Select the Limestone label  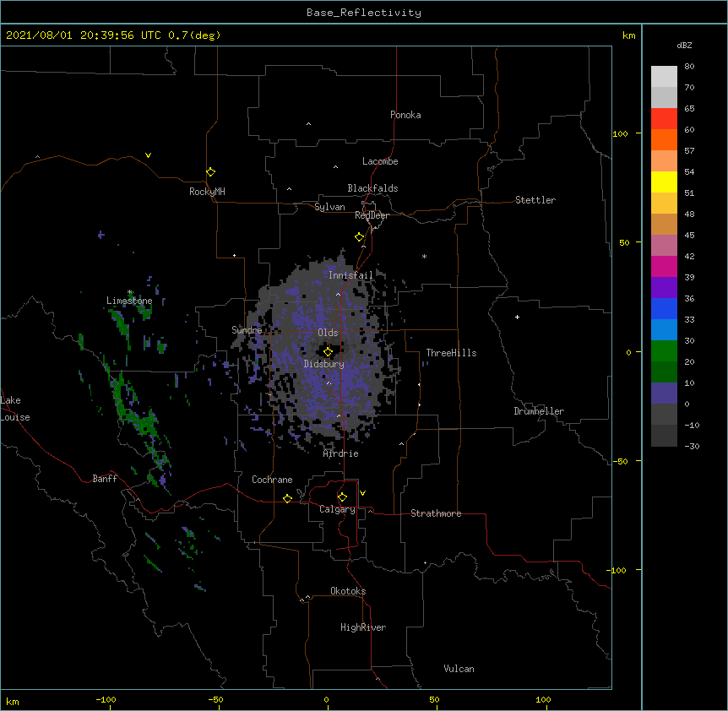[x=129, y=301]
